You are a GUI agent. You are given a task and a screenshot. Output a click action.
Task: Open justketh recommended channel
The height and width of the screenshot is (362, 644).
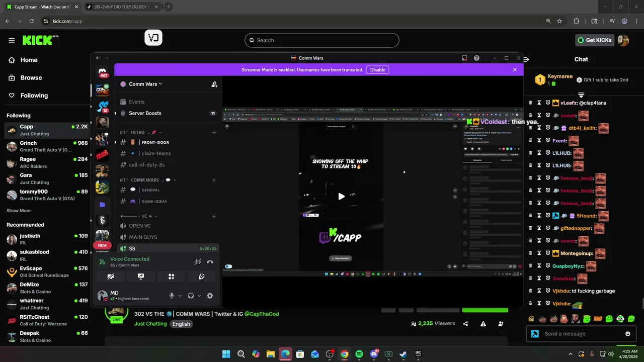coord(46,239)
